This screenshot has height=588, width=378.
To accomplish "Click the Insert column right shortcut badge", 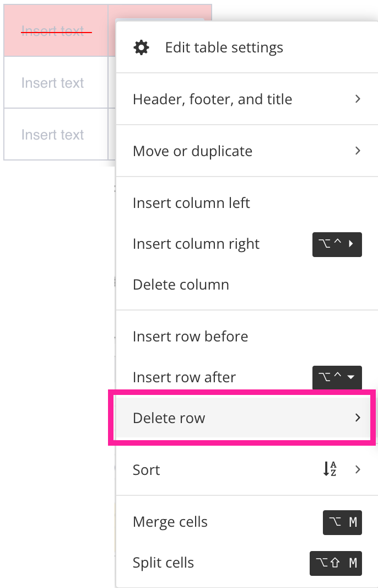I will coord(337,244).
